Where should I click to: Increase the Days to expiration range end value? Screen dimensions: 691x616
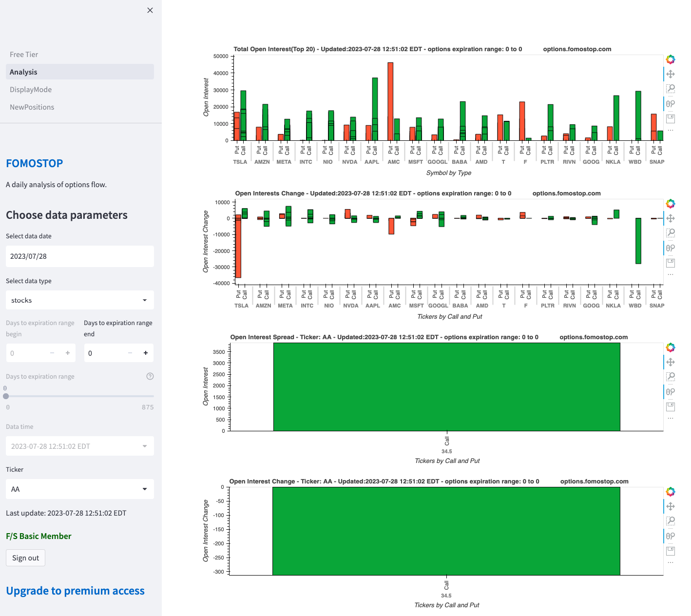pos(146,353)
